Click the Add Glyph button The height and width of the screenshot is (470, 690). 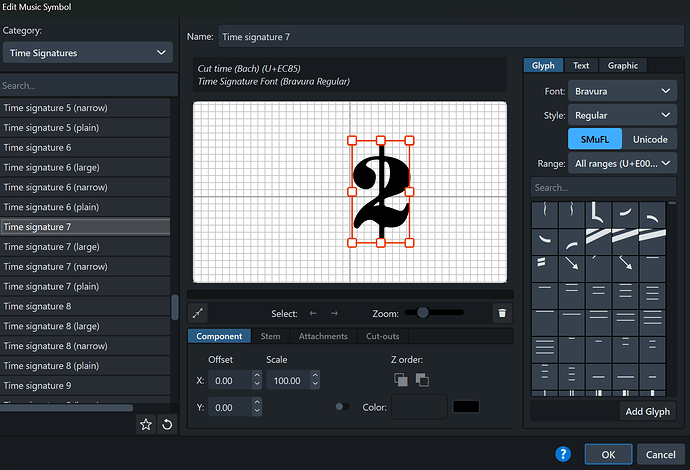coord(648,411)
